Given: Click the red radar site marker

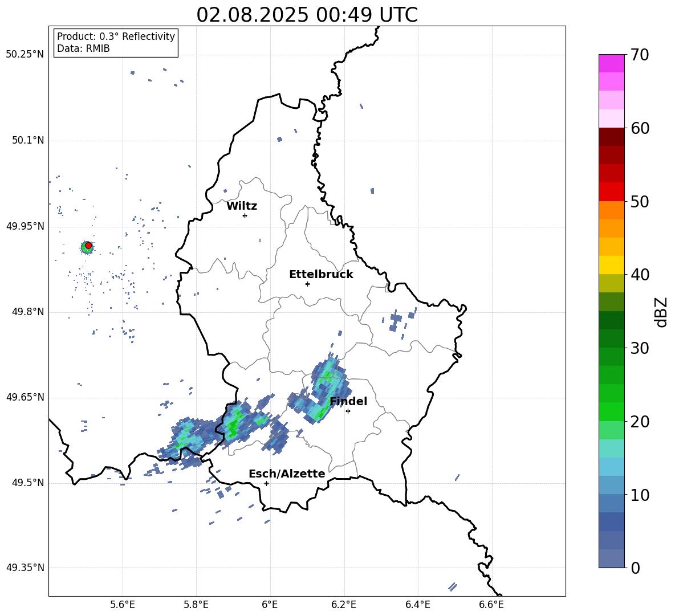Looking at the screenshot, I should click(88, 246).
